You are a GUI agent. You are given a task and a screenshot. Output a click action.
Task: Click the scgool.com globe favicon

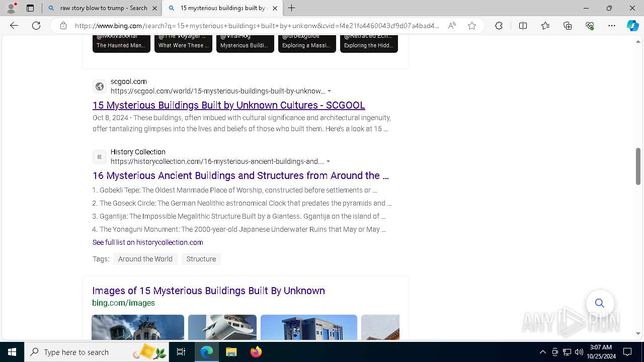(100, 86)
